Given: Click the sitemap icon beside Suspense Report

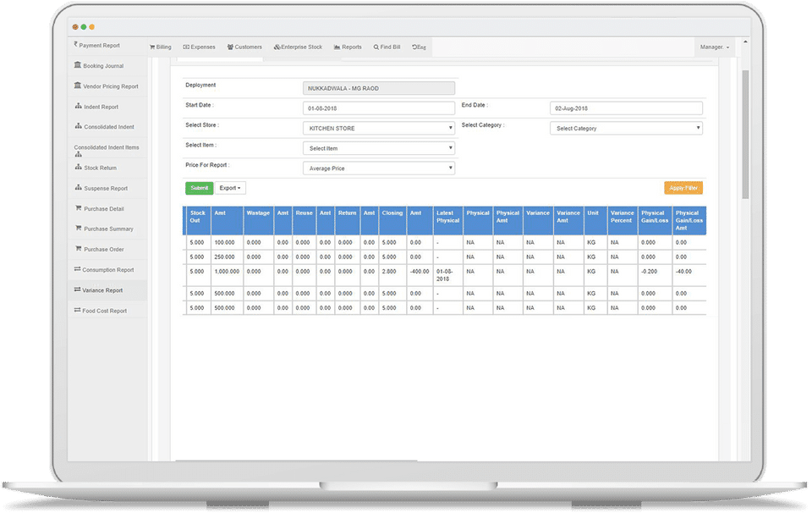Looking at the screenshot, I should (x=78, y=188).
